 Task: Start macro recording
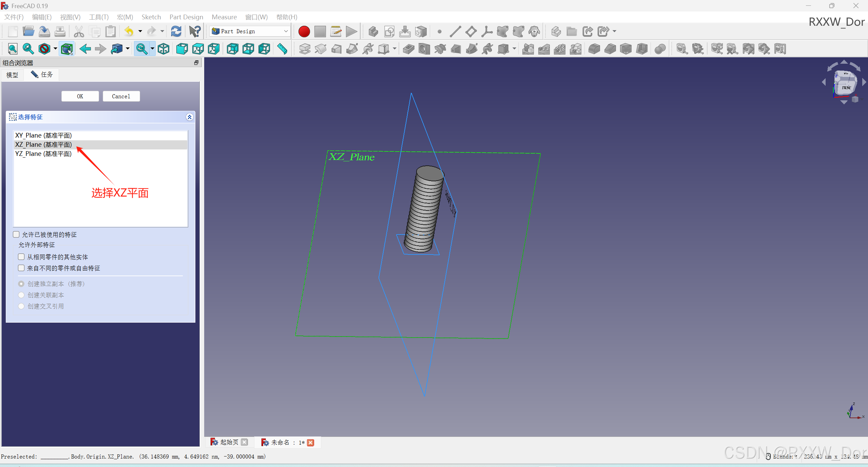tap(304, 31)
